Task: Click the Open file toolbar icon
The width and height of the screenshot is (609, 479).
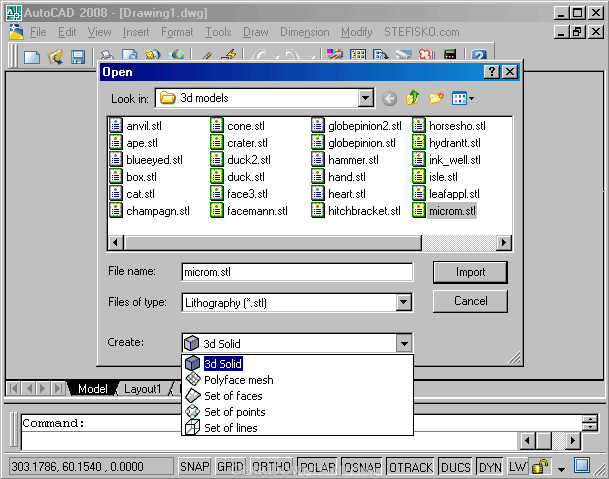Action: point(55,57)
